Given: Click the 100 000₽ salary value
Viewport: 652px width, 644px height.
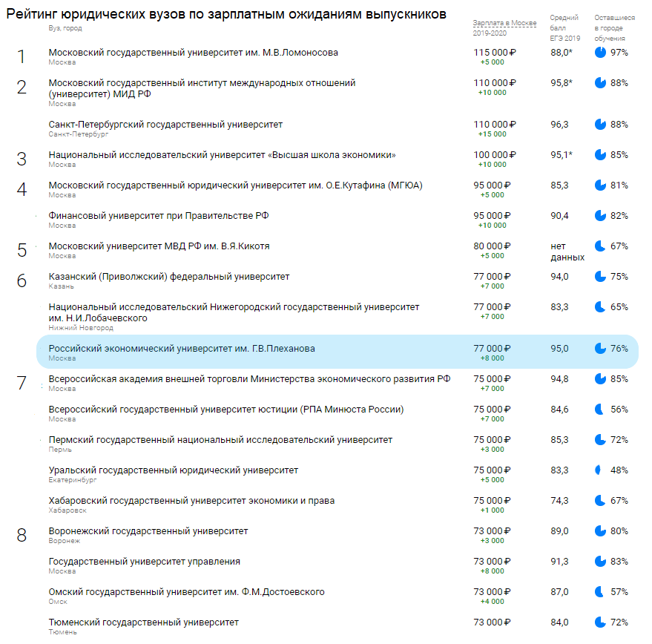Looking at the screenshot, I should [495, 155].
